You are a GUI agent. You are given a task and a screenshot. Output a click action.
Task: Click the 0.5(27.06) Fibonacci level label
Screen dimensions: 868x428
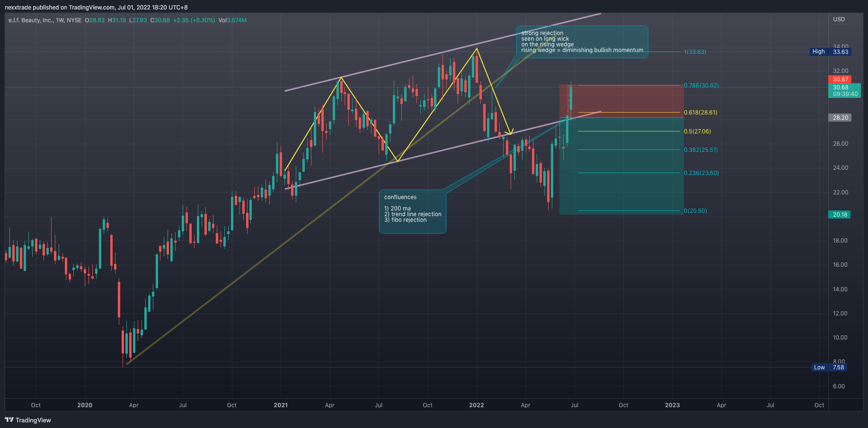697,131
